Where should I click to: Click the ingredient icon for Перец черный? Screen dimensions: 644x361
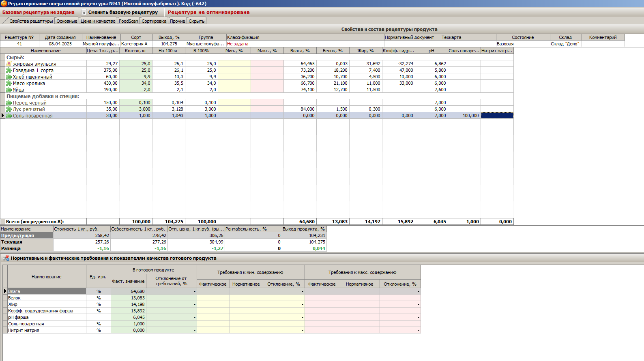(9, 103)
